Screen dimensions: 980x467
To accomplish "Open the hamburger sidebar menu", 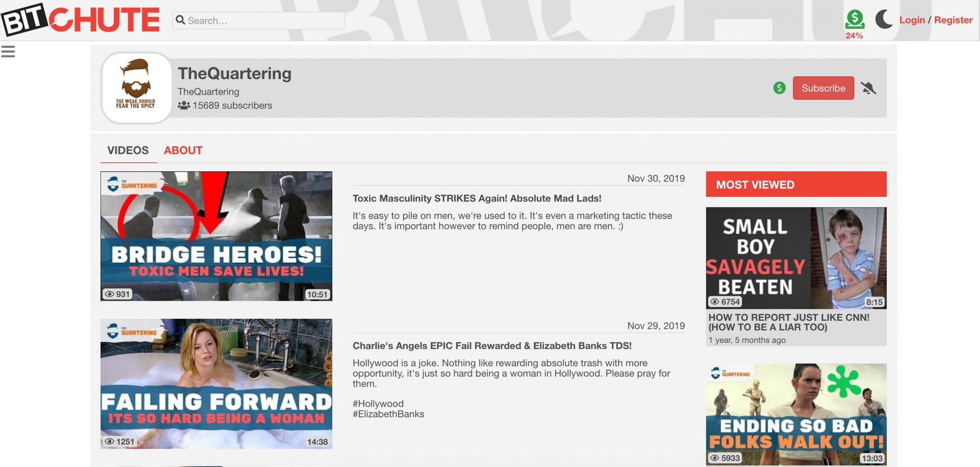I will coord(8,51).
